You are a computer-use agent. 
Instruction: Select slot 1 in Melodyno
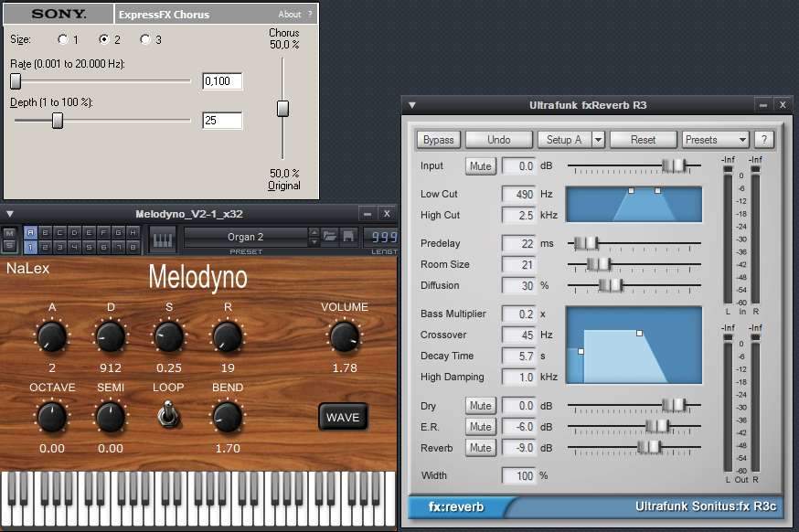(x=30, y=247)
